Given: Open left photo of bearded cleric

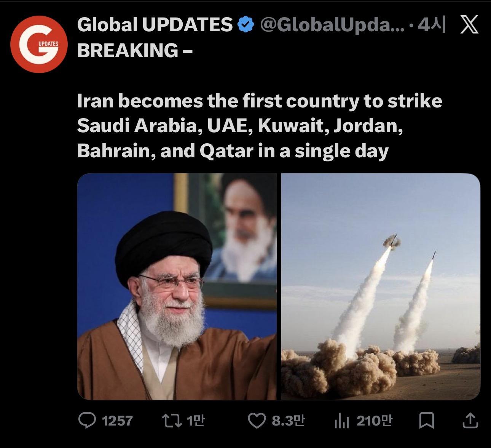Looking at the screenshot, I should (177, 286).
